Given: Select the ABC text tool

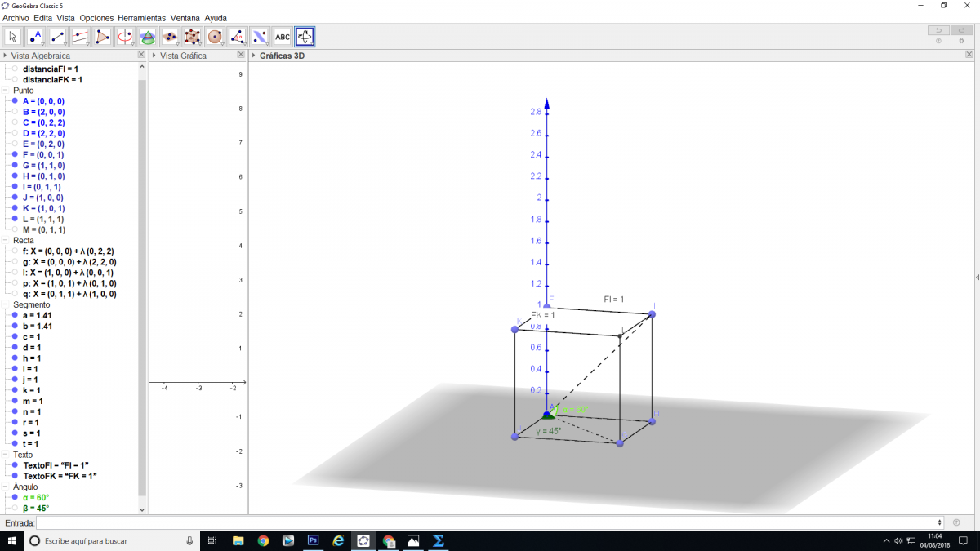Looking at the screenshot, I should point(283,37).
